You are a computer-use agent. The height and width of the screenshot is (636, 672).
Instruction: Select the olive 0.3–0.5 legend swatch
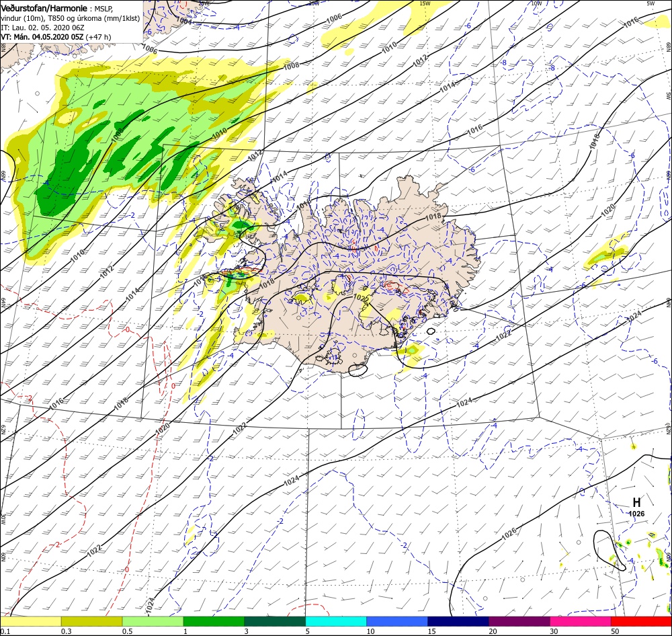tap(91, 621)
